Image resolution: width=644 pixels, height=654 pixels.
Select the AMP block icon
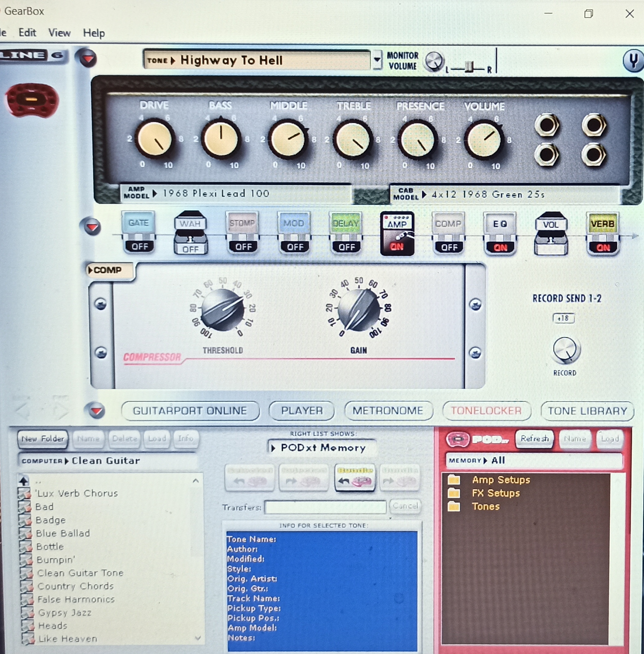point(397,233)
